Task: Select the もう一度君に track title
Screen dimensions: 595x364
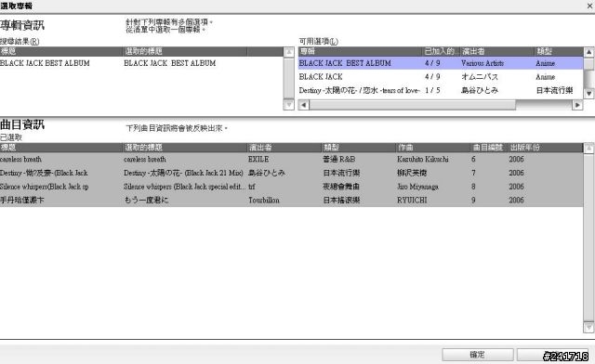Action: click(x=147, y=201)
